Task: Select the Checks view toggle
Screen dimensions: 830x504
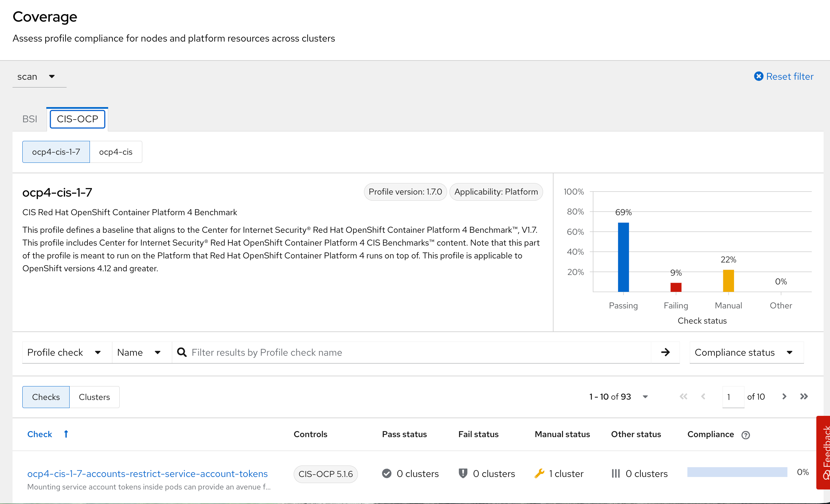Action: click(x=46, y=397)
